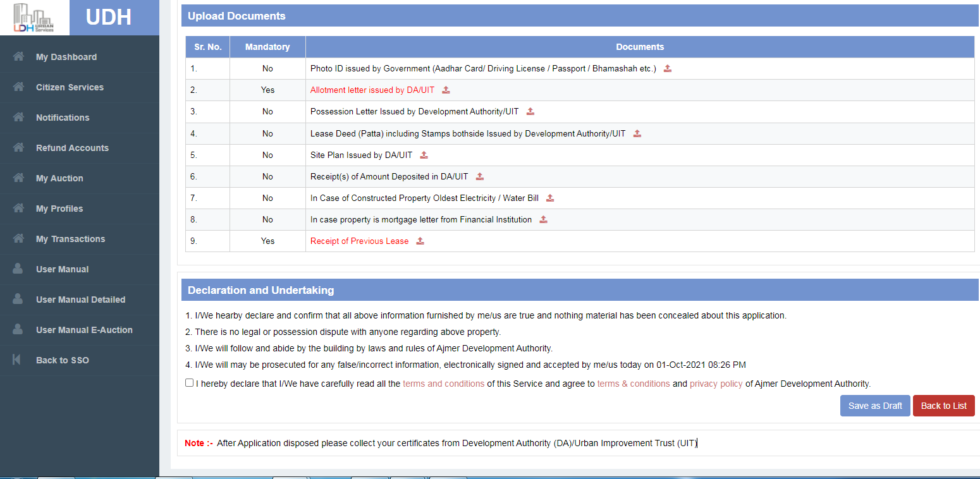Upload Lease Deed (Patta) document
Image resolution: width=980 pixels, height=479 pixels.
point(637,133)
